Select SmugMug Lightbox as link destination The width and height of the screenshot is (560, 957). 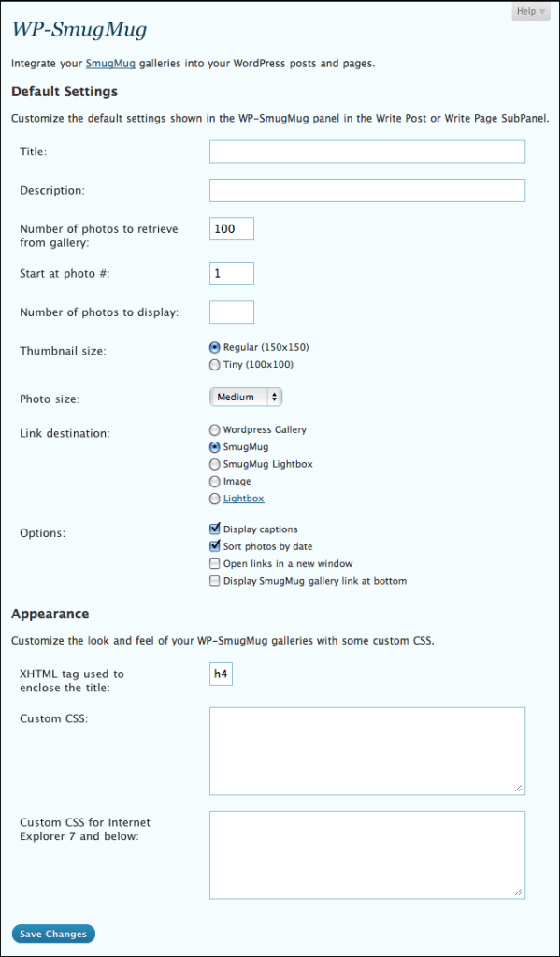(x=214, y=464)
